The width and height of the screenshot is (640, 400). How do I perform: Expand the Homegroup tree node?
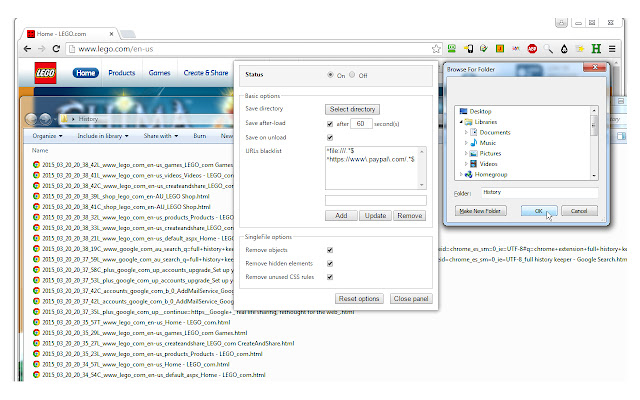(x=461, y=174)
